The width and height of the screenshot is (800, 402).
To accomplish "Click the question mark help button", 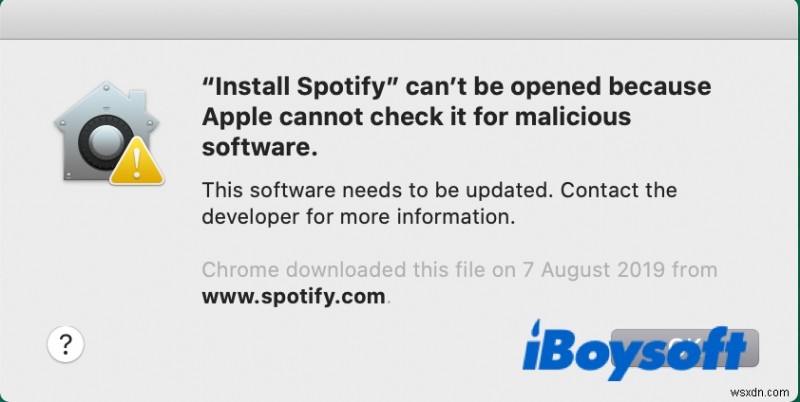I will (x=64, y=346).
